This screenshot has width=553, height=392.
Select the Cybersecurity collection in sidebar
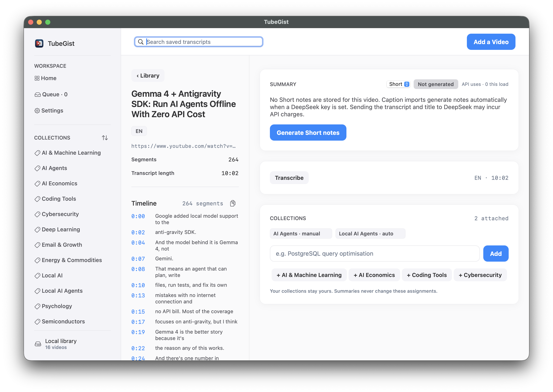[x=57, y=214]
